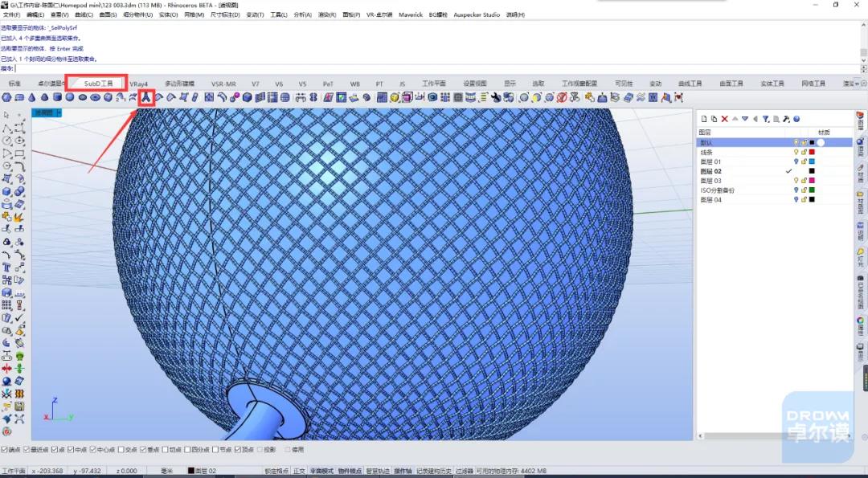Toggle 智慧轨迹 in status bar
The image size is (868, 478).
(378, 471)
